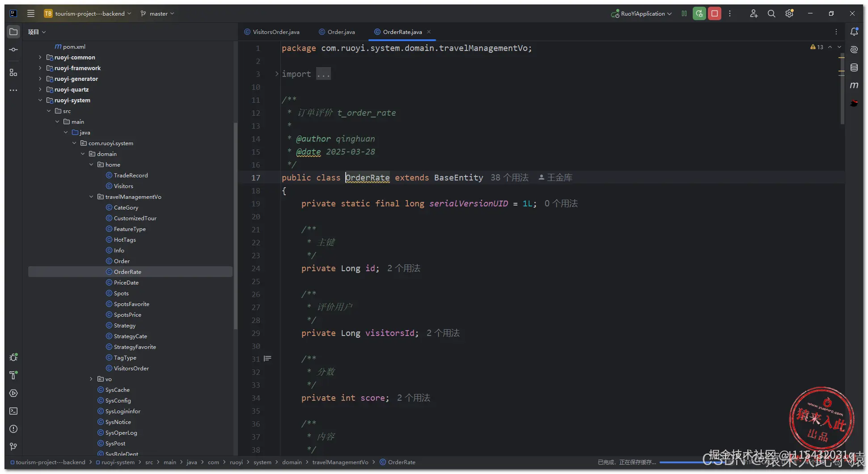Open the Terminal tool window

tap(13, 411)
